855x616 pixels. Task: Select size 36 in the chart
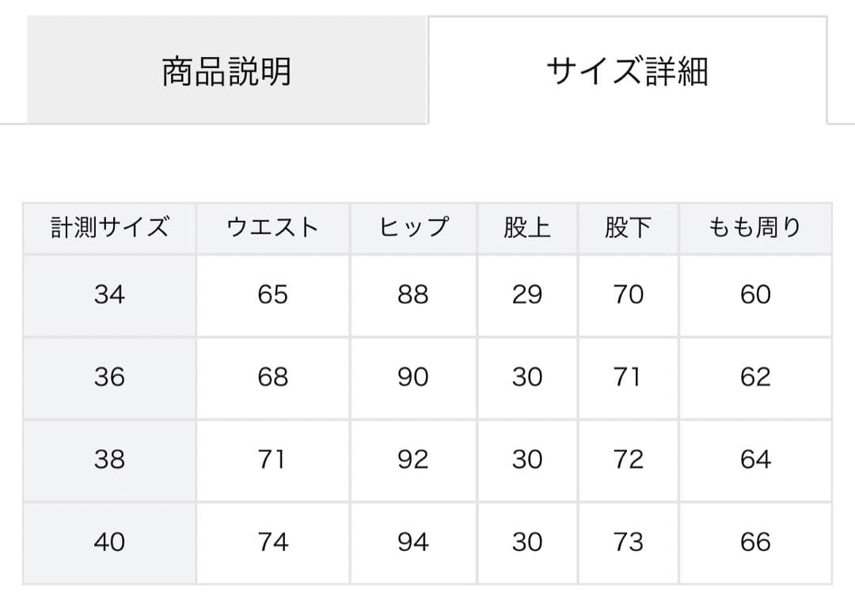point(109,378)
